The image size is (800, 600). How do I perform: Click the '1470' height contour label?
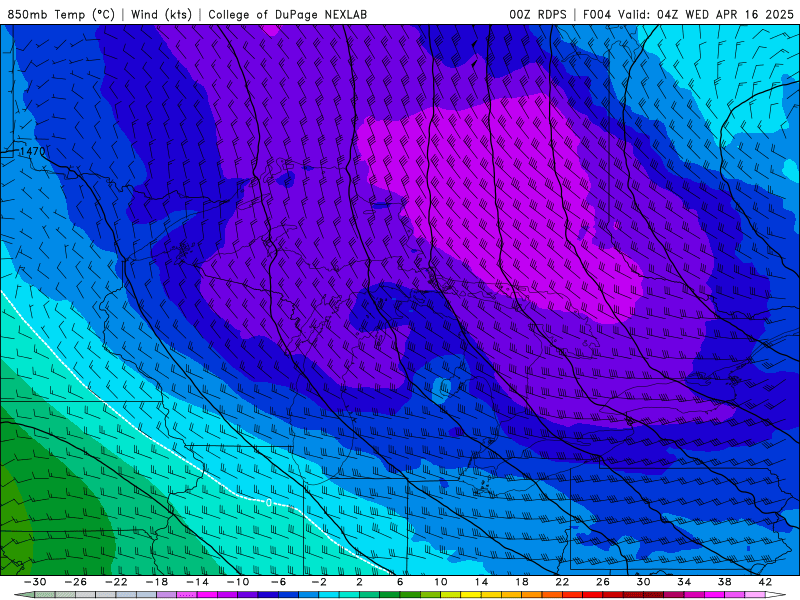(x=32, y=152)
